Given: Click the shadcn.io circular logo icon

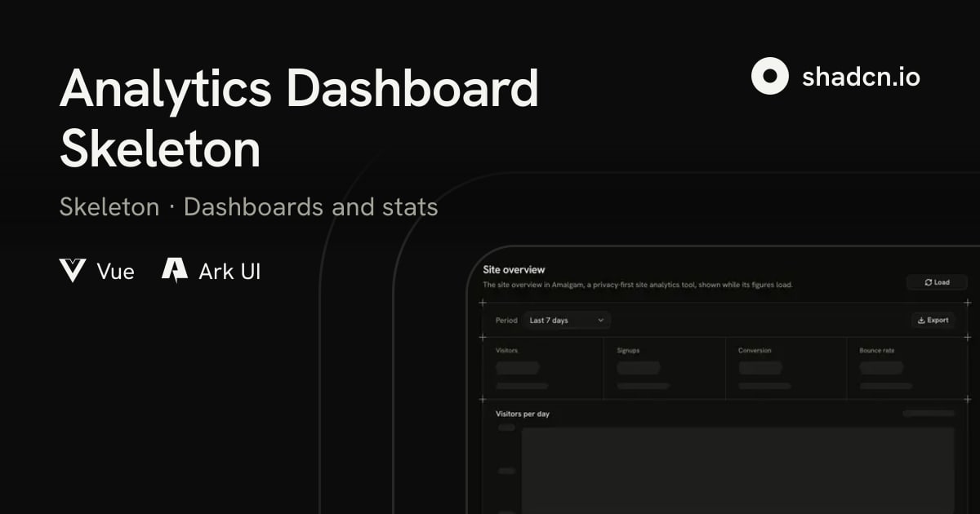Looking at the screenshot, I should pos(769,76).
